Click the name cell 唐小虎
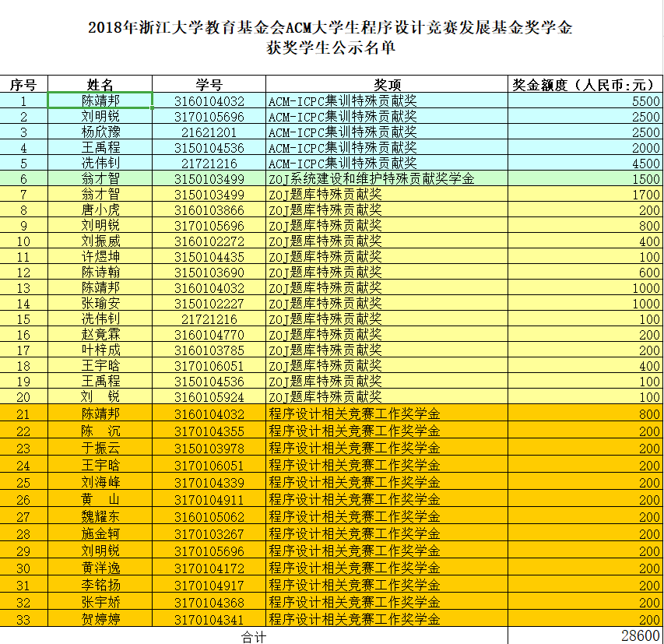Viewport: 664px width, 644px height. coord(100,210)
